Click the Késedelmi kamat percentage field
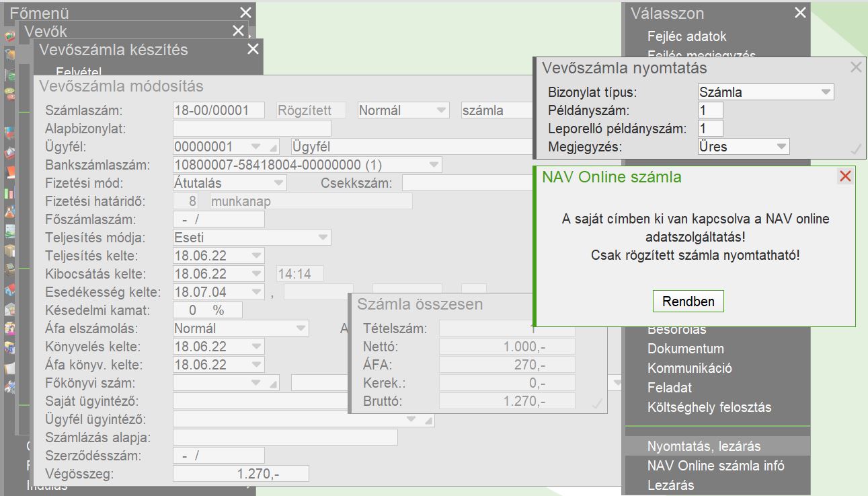 click(208, 310)
